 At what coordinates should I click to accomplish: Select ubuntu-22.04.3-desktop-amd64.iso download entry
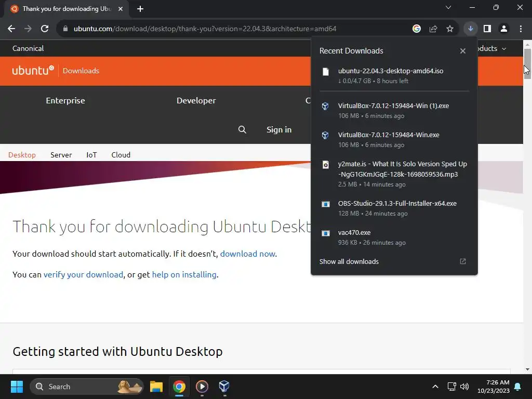coord(394,76)
